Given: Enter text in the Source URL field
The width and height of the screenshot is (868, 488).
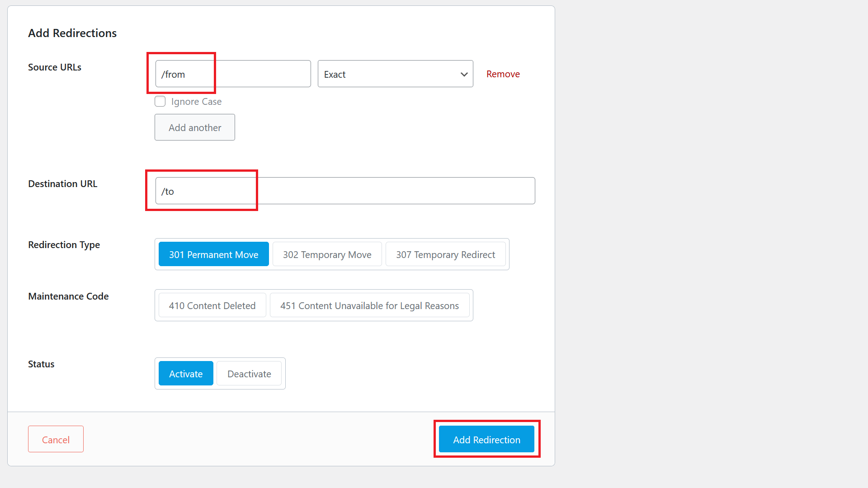Looking at the screenshot, I should coord(232,73).
